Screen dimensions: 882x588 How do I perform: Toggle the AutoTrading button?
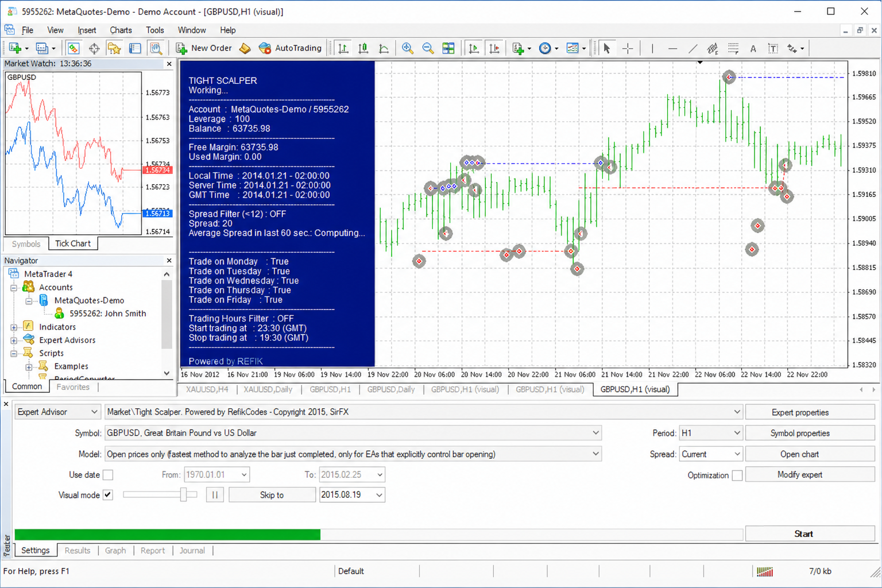[x=290, y=48]
